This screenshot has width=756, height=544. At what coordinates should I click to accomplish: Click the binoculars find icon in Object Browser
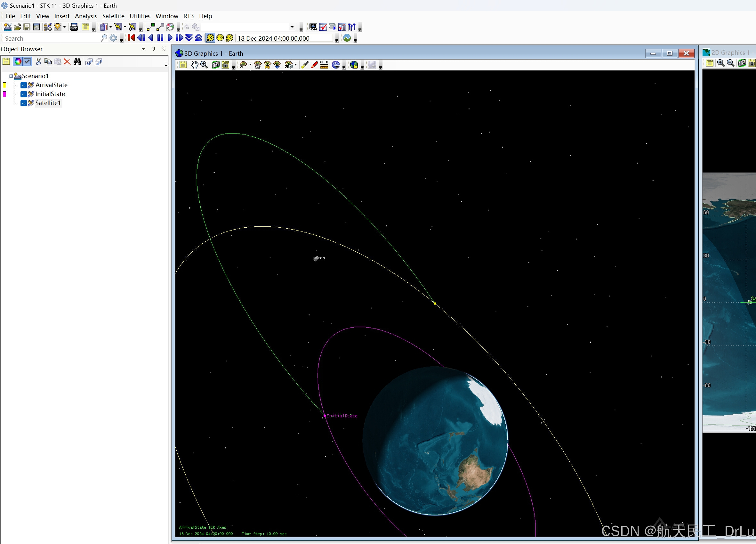coord(77,62)
